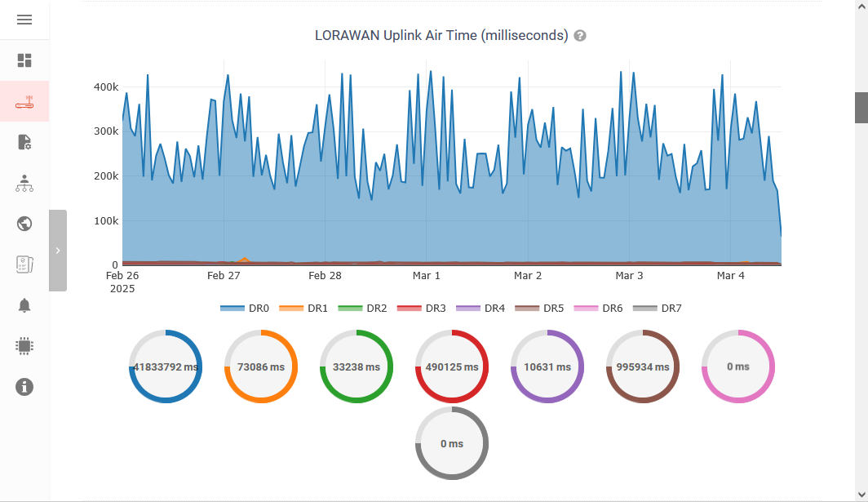868x502 pixels.
Task: Click the globe icon in sidebar
Action: pyautogui.click(x=24, y=224)
